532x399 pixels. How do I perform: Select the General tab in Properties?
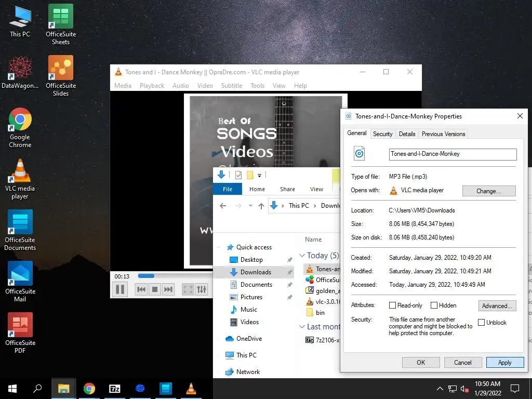click(x=356, y=133)
